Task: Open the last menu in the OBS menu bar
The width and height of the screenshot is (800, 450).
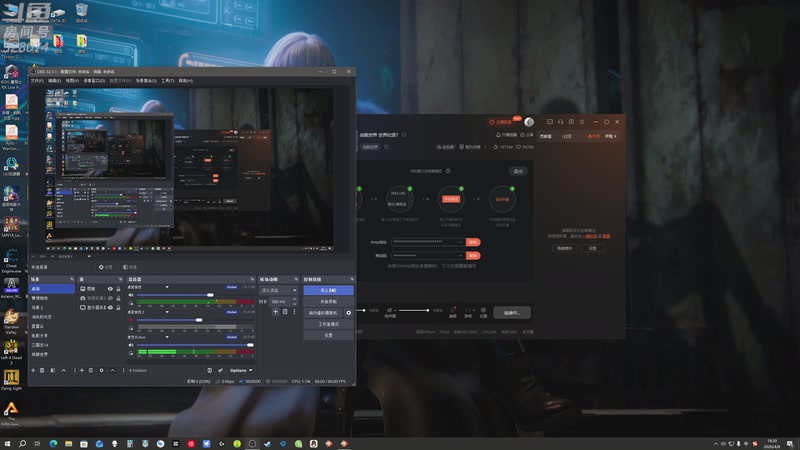Action: (186, 81)
